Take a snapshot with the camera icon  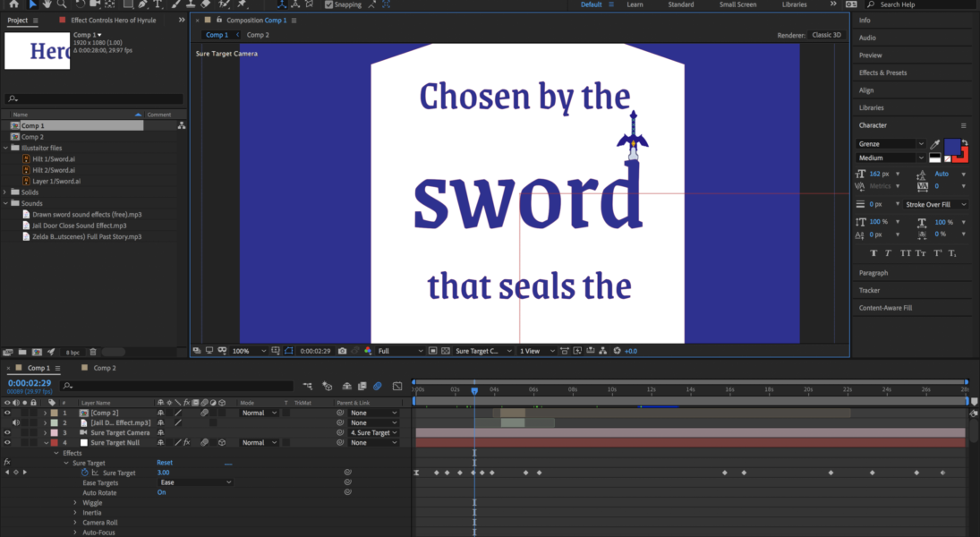pos(341,351)
